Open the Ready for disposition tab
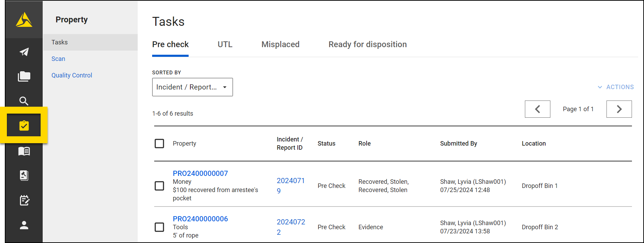 [367, 44]
